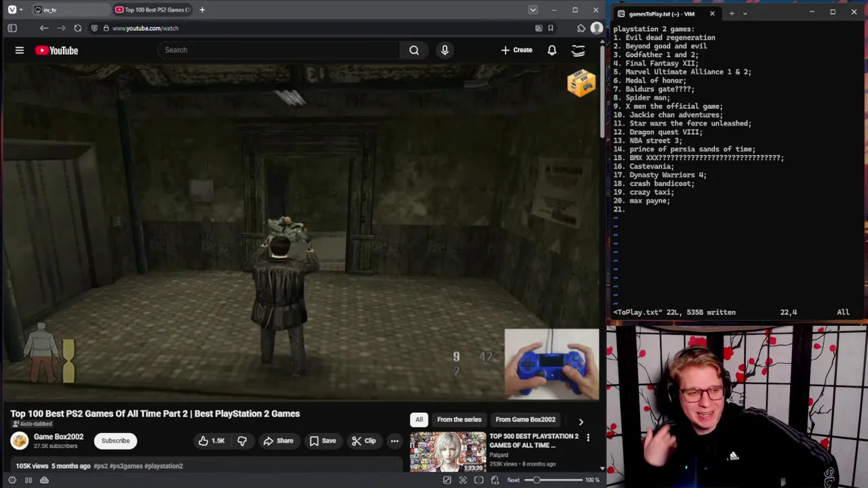Start voice search with microphone

(445, 49)
